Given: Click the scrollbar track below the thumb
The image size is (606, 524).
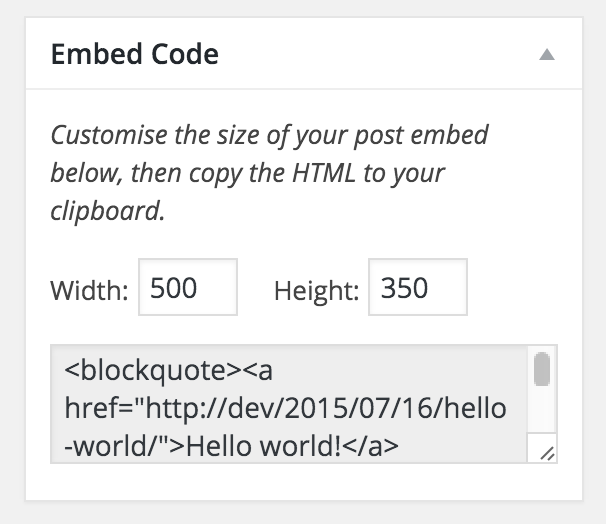Looking at the screenshot, I should [542, 409].
